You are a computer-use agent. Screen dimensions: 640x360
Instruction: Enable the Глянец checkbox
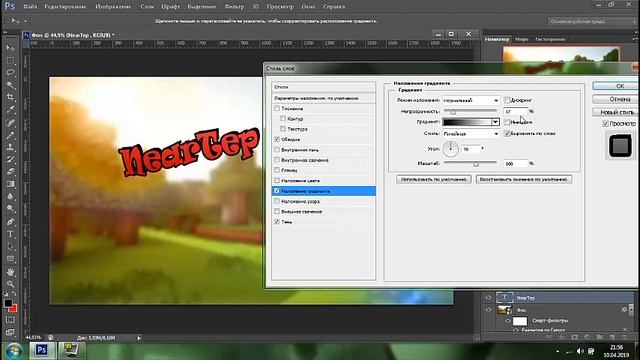tap(277, 170)
